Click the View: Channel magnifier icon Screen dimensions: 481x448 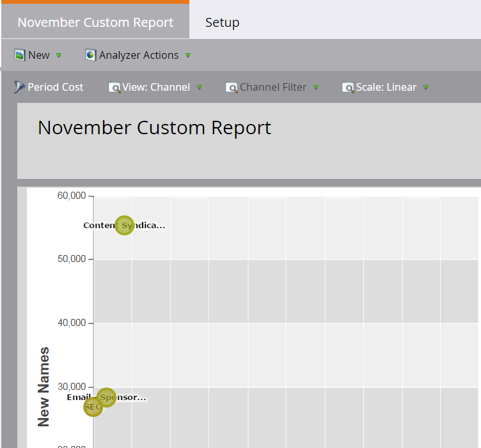[114, 88]
